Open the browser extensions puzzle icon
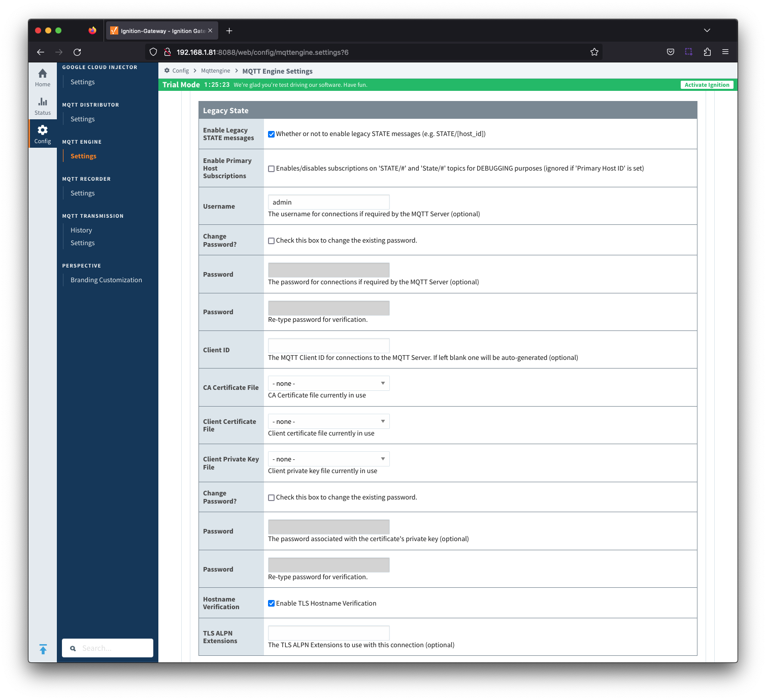The height and width of the screenshot is (700, 766). (x=707, y=52)
